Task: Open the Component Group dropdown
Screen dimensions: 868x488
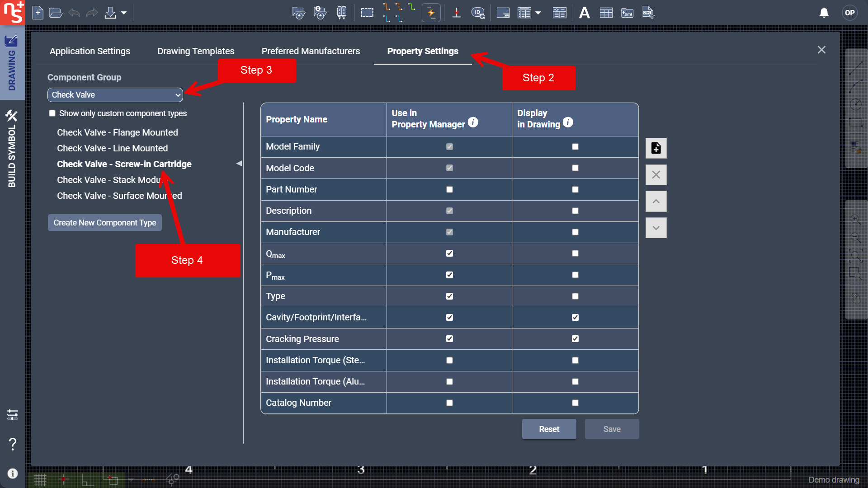Action: pyautogui.click(x=115, y=95)
